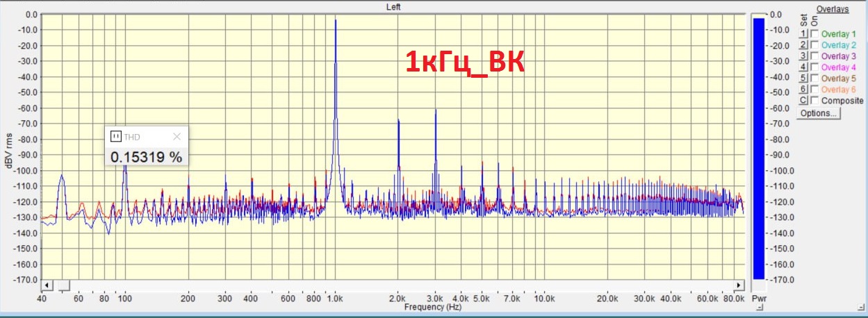
Task: Click Set button 2 for Overlay 2
Action: (803, 45)
